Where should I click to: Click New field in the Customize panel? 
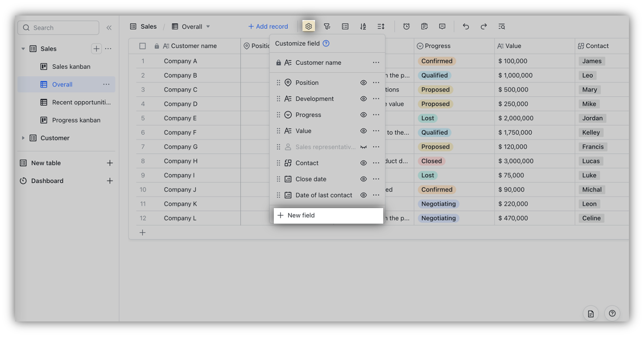point(328,215)
